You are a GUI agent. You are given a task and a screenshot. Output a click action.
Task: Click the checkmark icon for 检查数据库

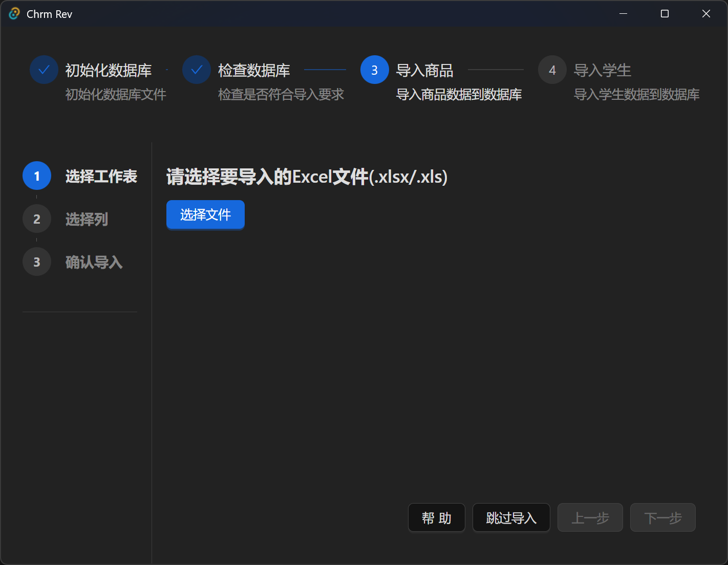197,70
